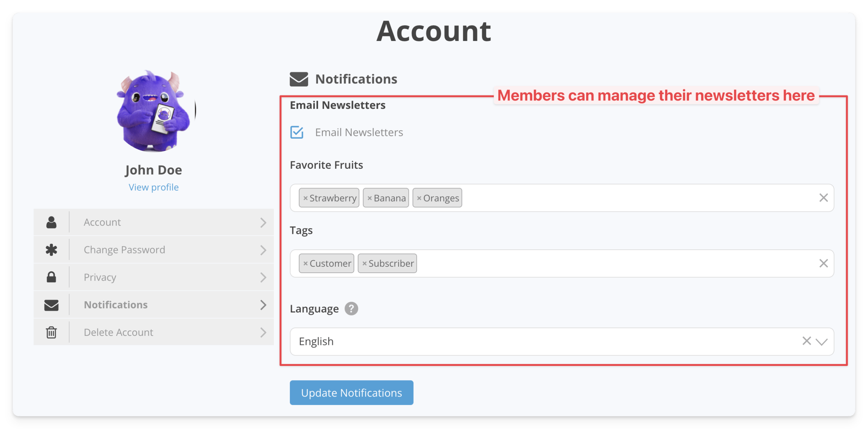Remove the Customer tag

[x=305, y=264]
